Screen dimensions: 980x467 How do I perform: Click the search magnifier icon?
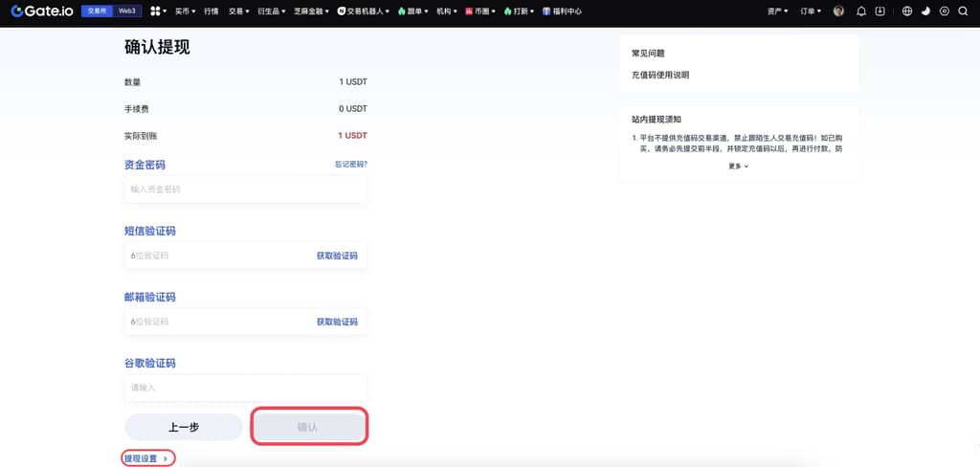click(x=963, y=11)
